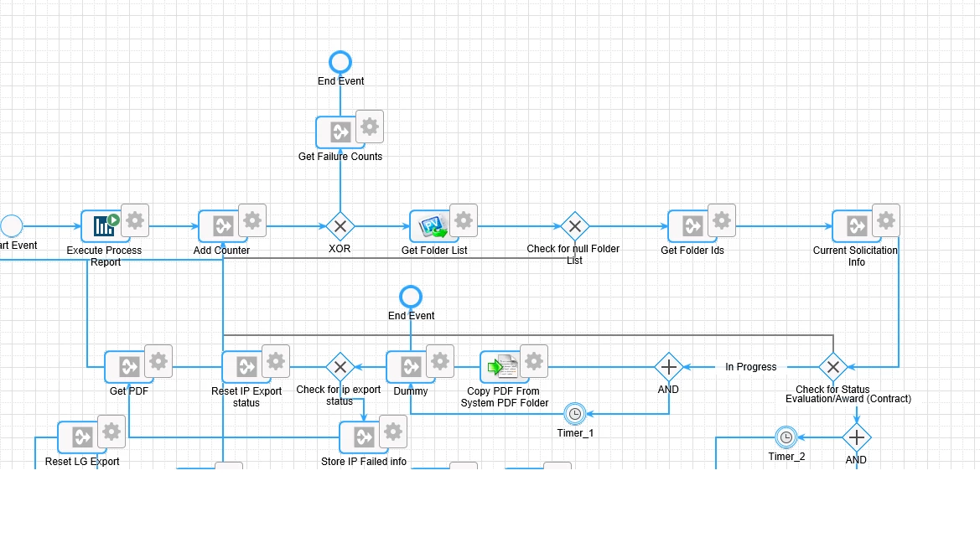This screenshot has height=543, width=980.
Task: Click the Store IP Failed info label text
Action: tap(364, 461)
